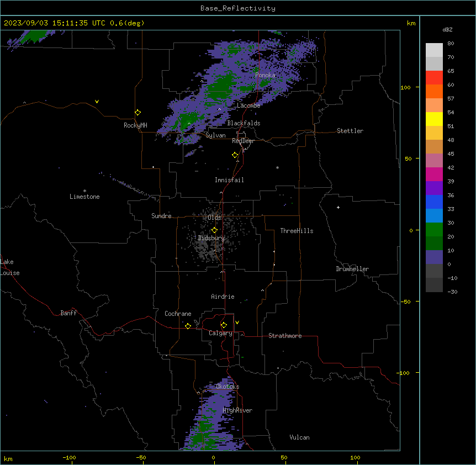The width and height of the screenshot is (476, 465).
Task: Click the Airdrie city label
Action: (x=223, y=297)
